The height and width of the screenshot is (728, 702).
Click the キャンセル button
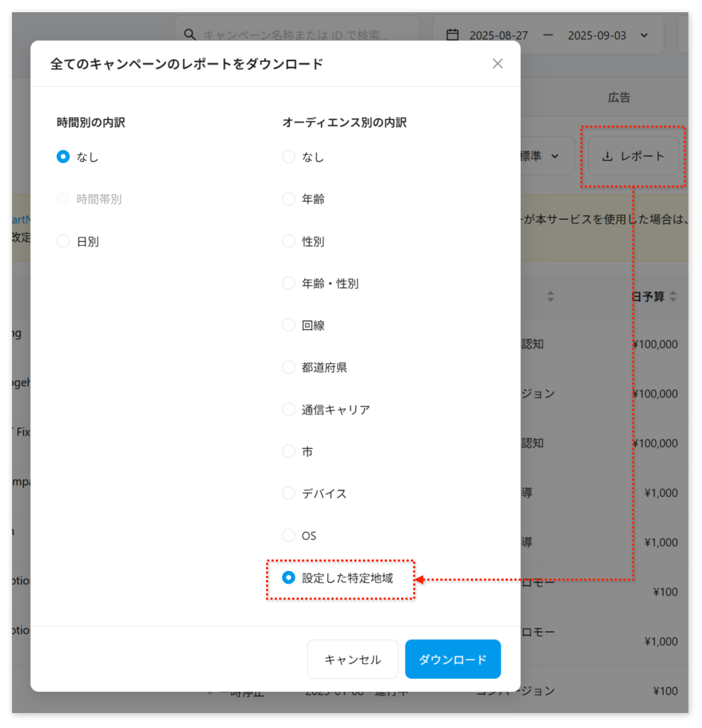353,660
